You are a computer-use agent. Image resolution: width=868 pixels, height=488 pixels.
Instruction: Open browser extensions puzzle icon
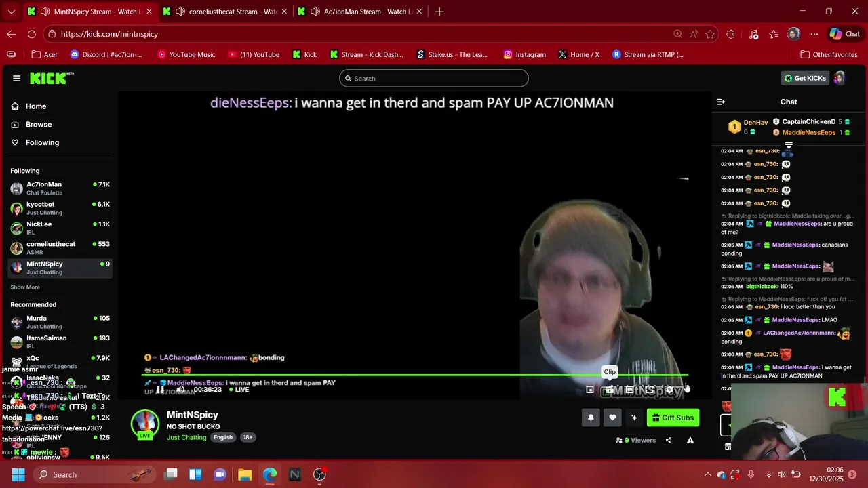pos(730,34)
